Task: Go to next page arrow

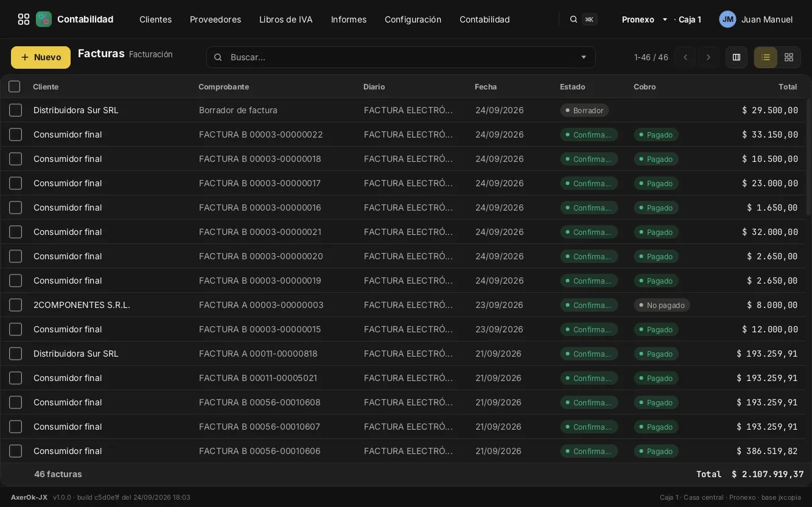Action: (x=708, y=57)
